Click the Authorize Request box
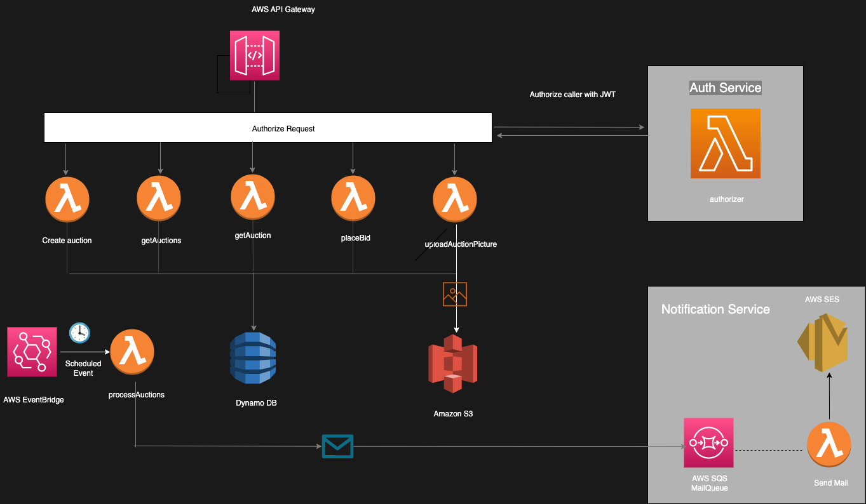 point(268,128)
